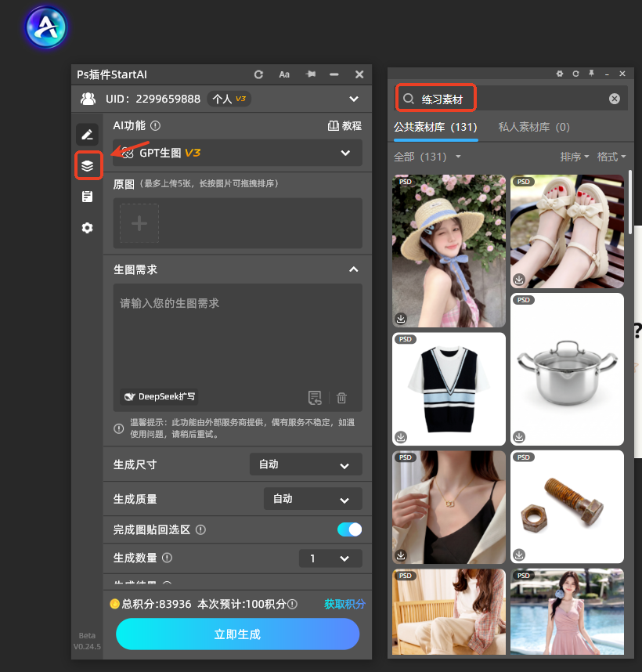Screen dimensions: 642x672
Task: Pin the StartAI plugin panel
Action: (311, 74)
